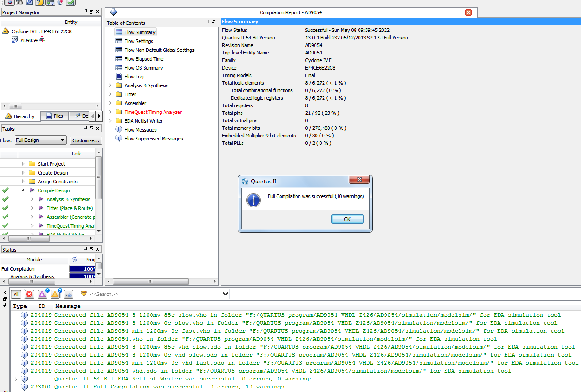
Task: Close the Compilation Report tab with orange X
Action: [x=468, y=12]
